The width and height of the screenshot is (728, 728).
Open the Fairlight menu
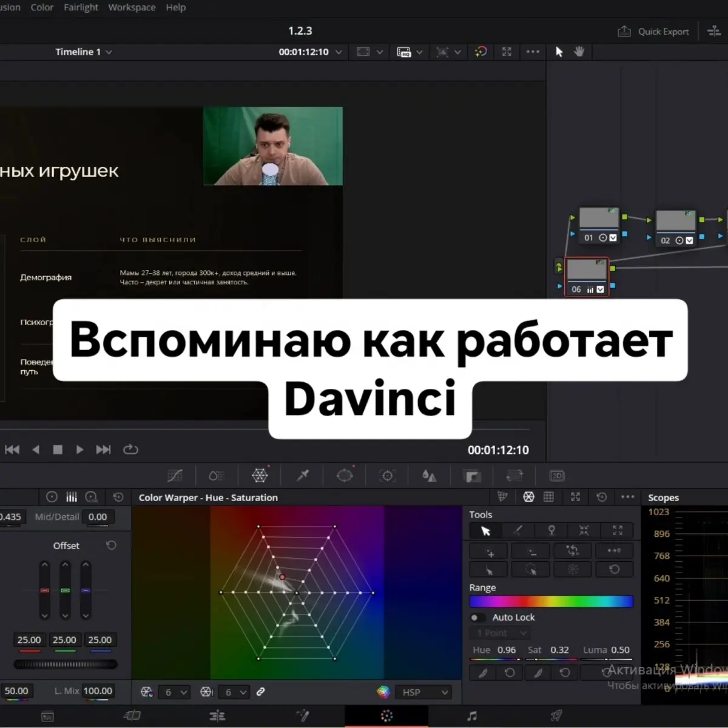coord(81,7)
